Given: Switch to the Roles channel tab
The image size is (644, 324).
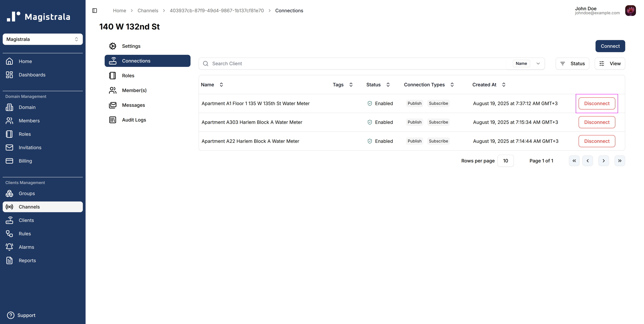Looking at the screenshot, I should 128,76.
